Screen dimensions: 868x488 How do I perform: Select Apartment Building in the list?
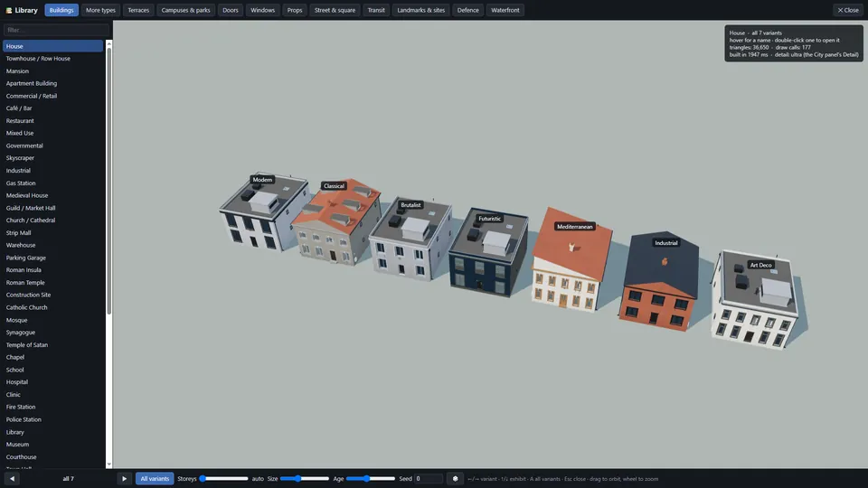(x=53, y=83)
